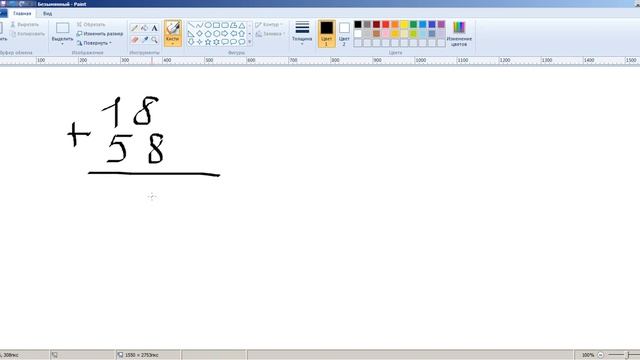Screen dimensions: 640x360
Task: Click the Cut (Вырезать) button
Action: [24, 25]
